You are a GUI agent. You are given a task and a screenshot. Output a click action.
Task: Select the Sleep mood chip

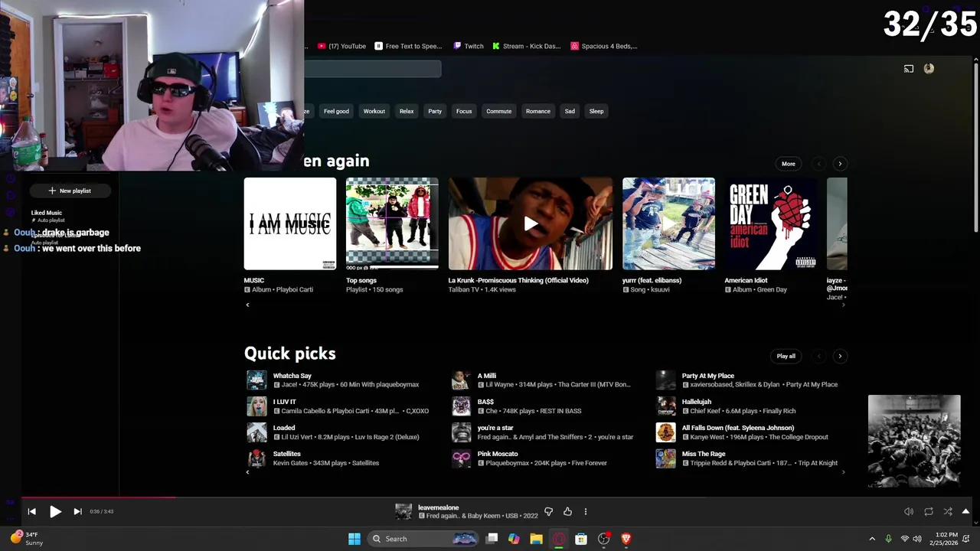[596, 111]
